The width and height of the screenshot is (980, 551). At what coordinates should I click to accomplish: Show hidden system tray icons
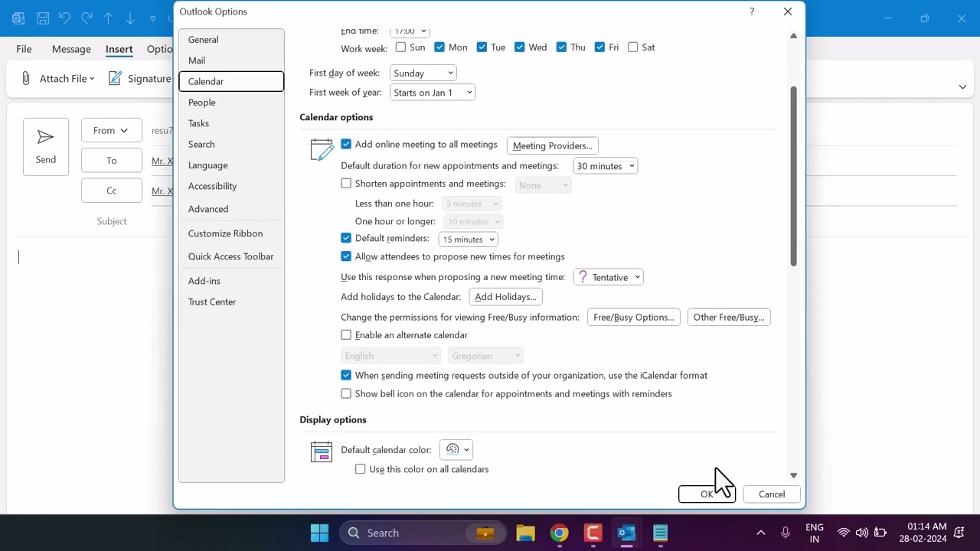pos(760,533)
